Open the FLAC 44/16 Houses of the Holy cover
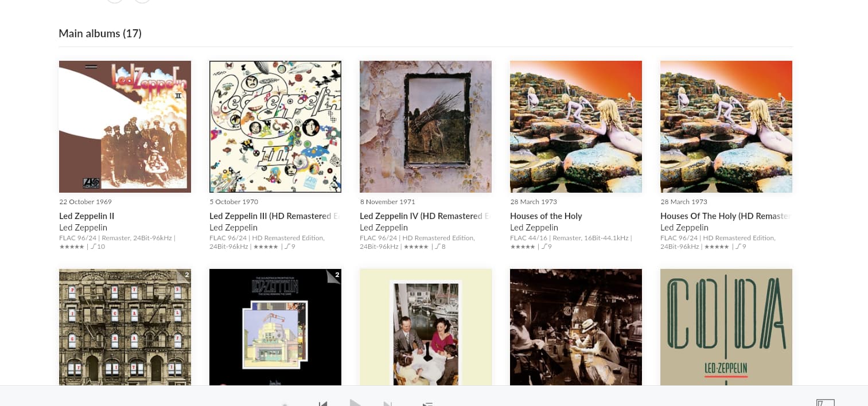 pos(576,127)
